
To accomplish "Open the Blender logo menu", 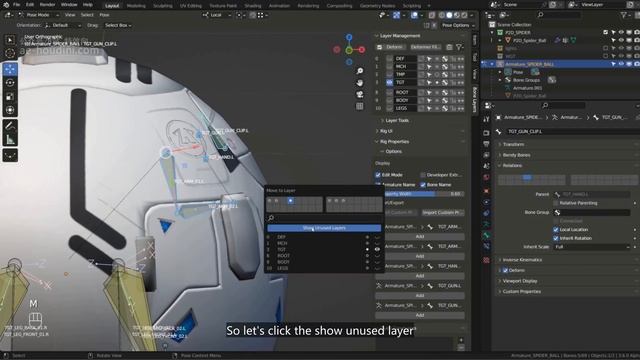I will pyautogui.click(x=6, y=5).
